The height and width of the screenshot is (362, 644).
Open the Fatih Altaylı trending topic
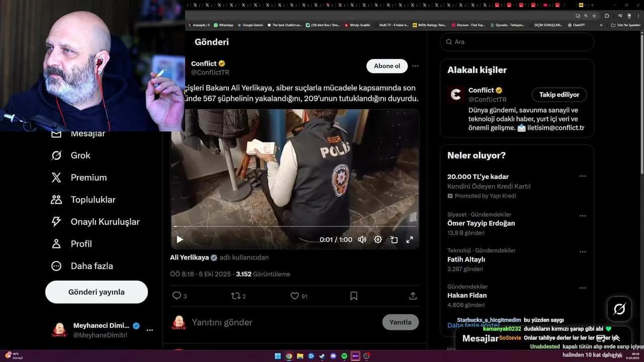[466, 259]
